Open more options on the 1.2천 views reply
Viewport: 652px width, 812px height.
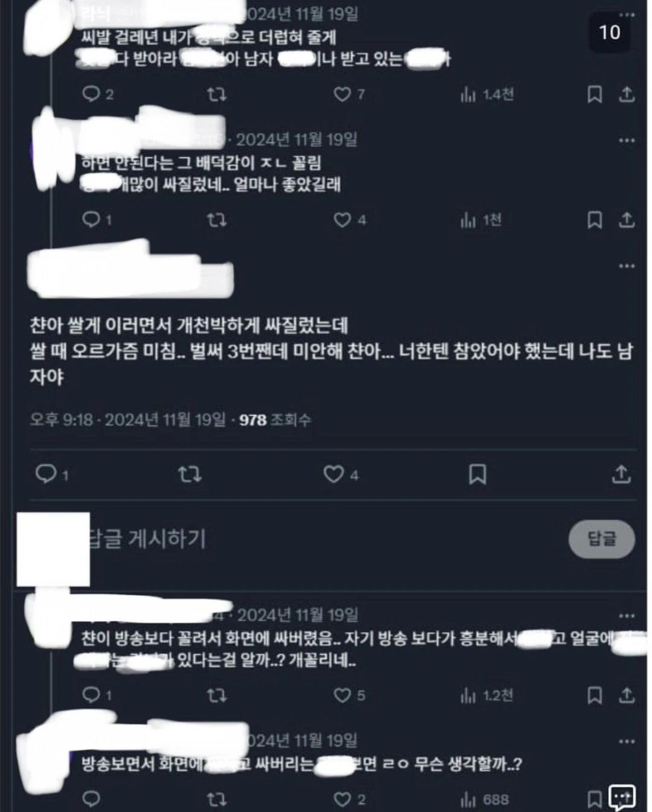pyautogui.click(x=627, y=616)
